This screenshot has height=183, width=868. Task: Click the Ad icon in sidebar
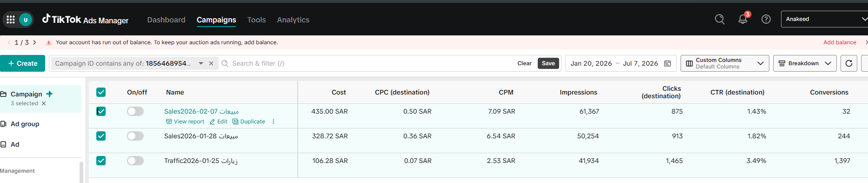click(3, 144)
